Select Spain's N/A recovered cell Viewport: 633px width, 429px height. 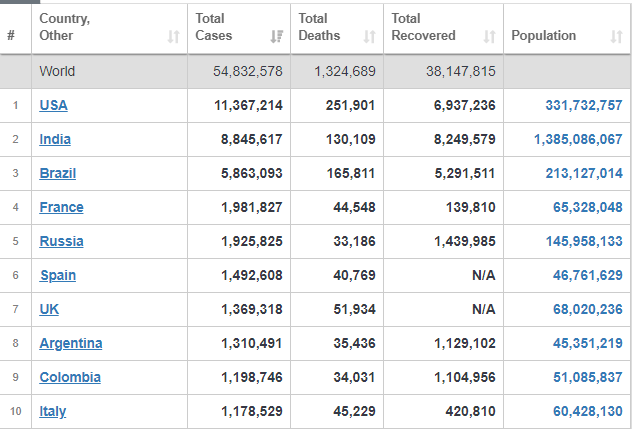tap(484, 275)
